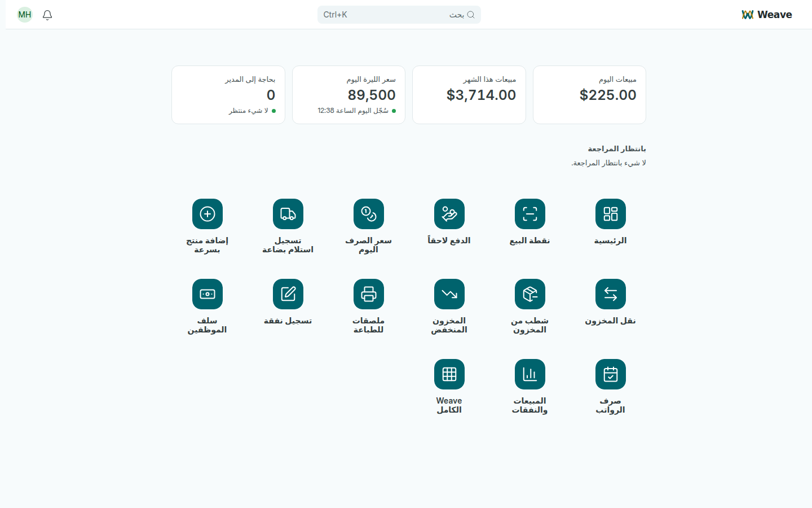Screen dimensions: 812x508
Task: Open المبيعات والنفقات bar chart icon
Action: pyautogui.click(x=530, y=374)
